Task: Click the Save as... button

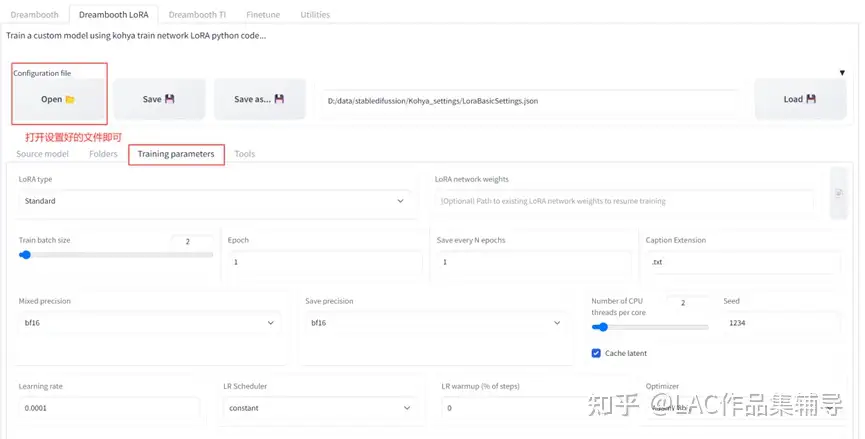Action: click(259, 99)
